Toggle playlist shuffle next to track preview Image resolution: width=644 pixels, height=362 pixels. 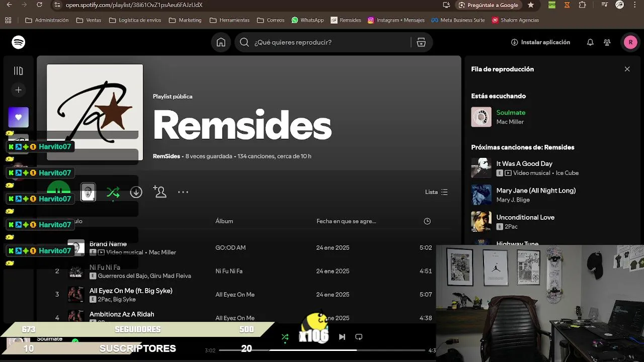coord(113,192)
